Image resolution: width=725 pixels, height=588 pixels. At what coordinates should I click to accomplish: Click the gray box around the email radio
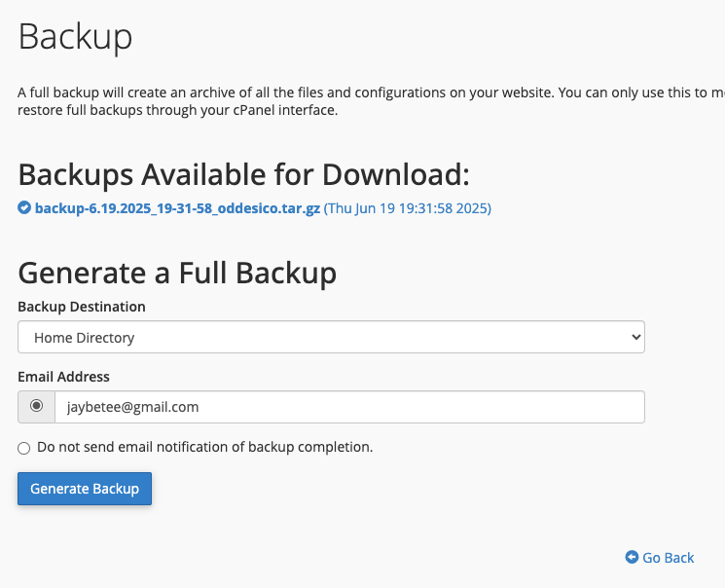pyautogui.click(x=36, y=407)
